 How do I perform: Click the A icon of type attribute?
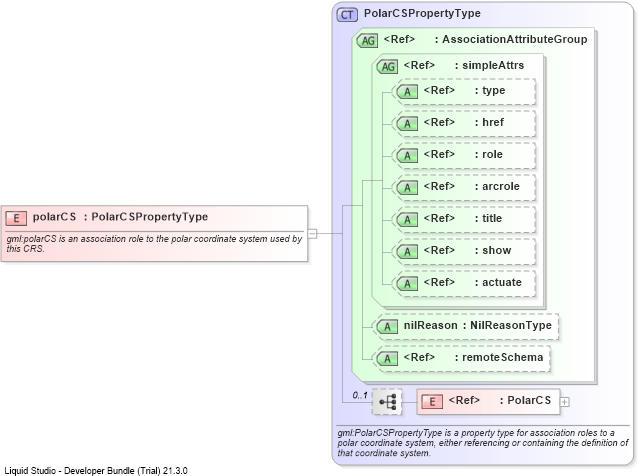pos(407,92)
